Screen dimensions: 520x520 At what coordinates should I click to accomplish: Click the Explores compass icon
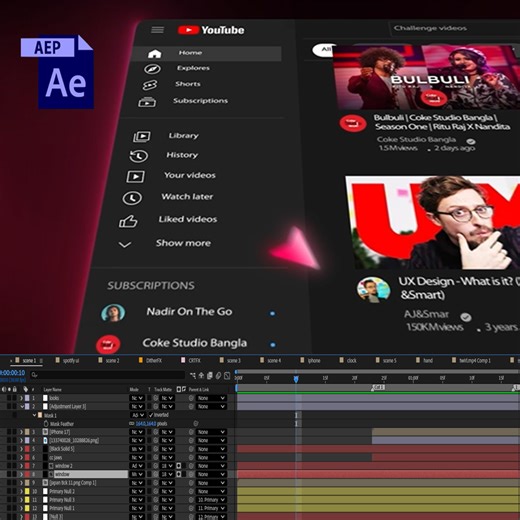tap(152, 69)
